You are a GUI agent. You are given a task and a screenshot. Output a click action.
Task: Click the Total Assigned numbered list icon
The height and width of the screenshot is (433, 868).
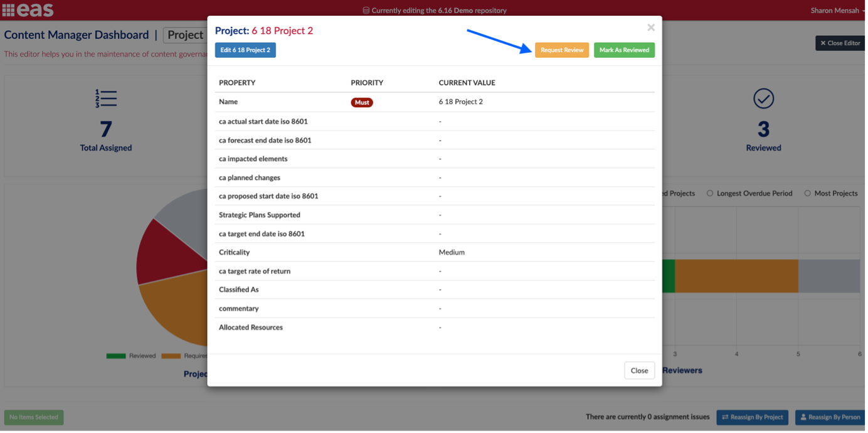click(106, 99)
